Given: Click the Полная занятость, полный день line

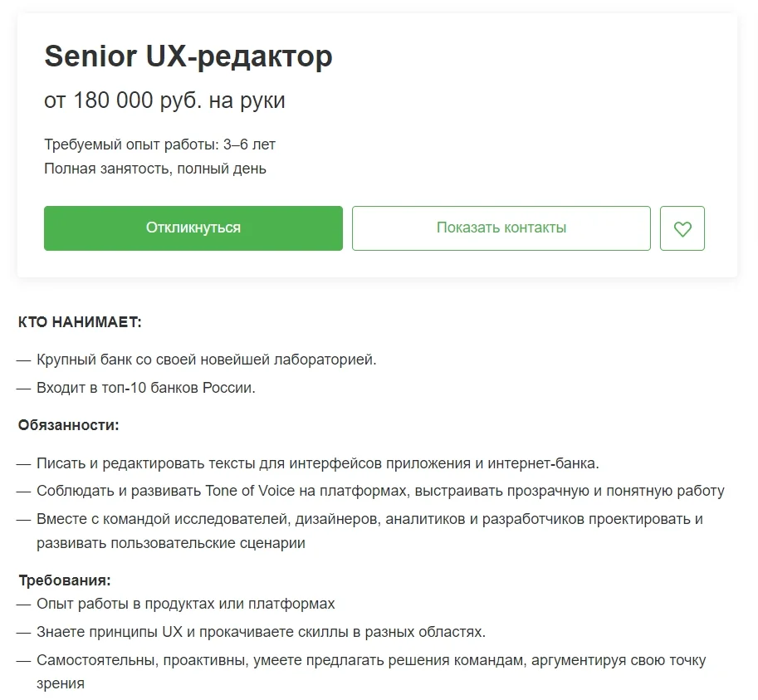Looking at the screenshot, I should pyautogui.click(x=155, y=169).
